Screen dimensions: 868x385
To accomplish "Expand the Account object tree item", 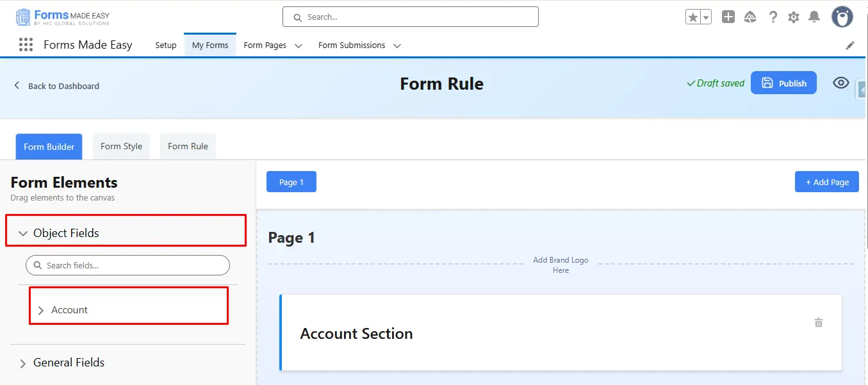I will (x=41, y=311).
